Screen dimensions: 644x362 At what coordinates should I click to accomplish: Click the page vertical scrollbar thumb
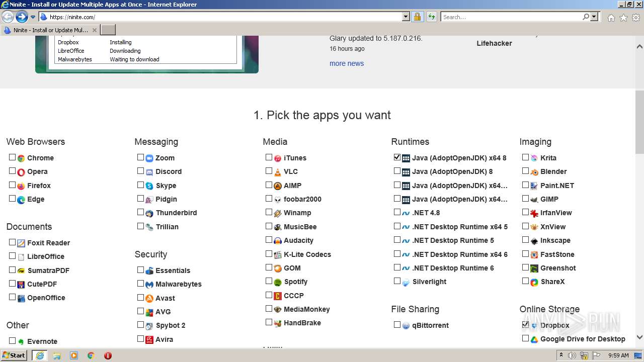(639, 122)
